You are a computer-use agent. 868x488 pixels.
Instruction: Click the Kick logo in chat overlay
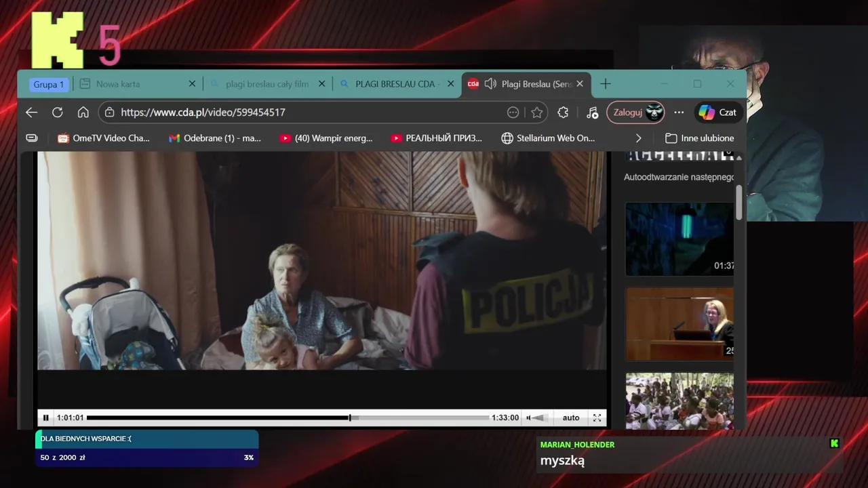[835, 443]
